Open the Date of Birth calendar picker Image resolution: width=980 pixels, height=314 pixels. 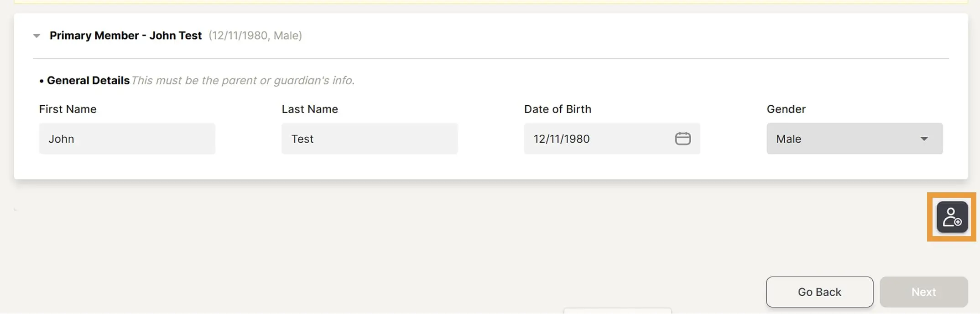pos(683,139)
